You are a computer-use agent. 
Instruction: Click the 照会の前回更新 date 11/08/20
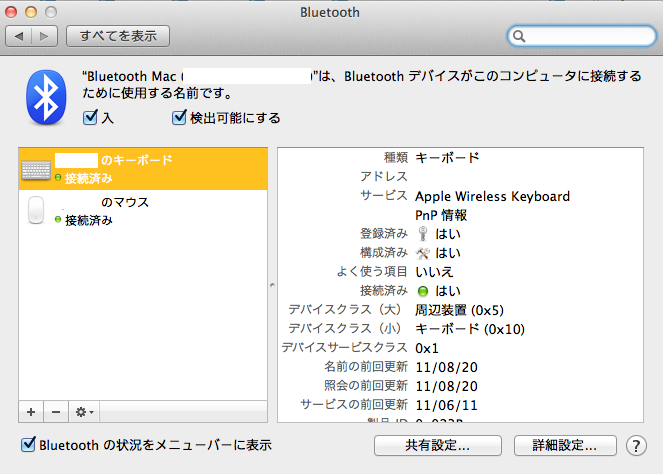(x=447, y=386)
